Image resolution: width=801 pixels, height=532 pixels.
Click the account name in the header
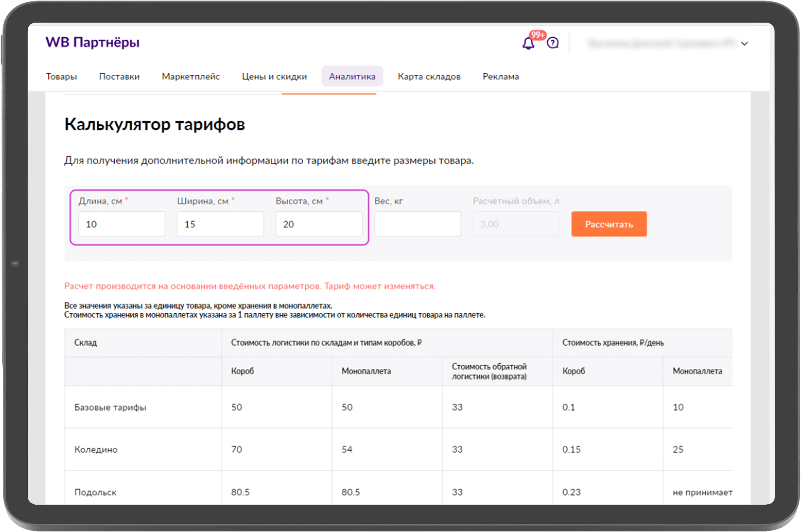(661, 43)
